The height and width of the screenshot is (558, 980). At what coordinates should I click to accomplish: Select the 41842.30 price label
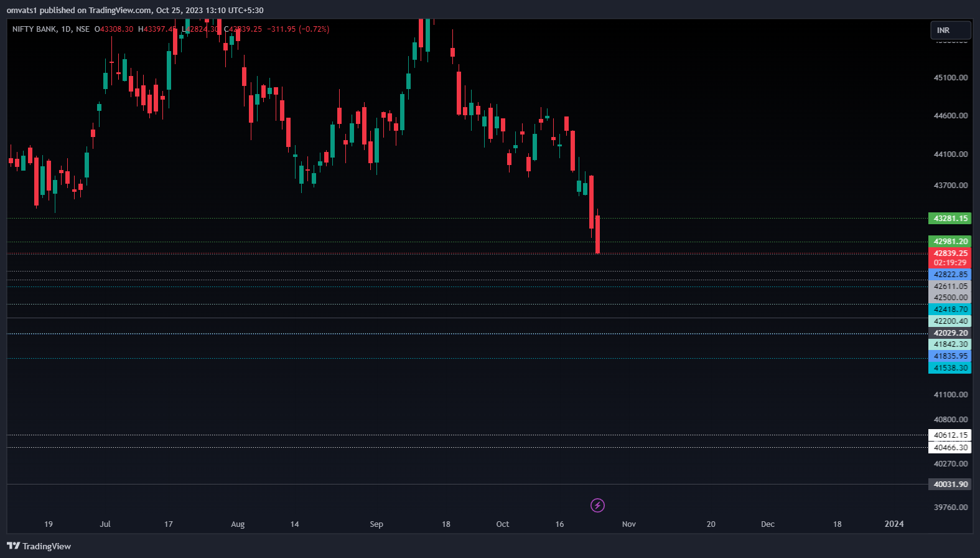(950, 344)
